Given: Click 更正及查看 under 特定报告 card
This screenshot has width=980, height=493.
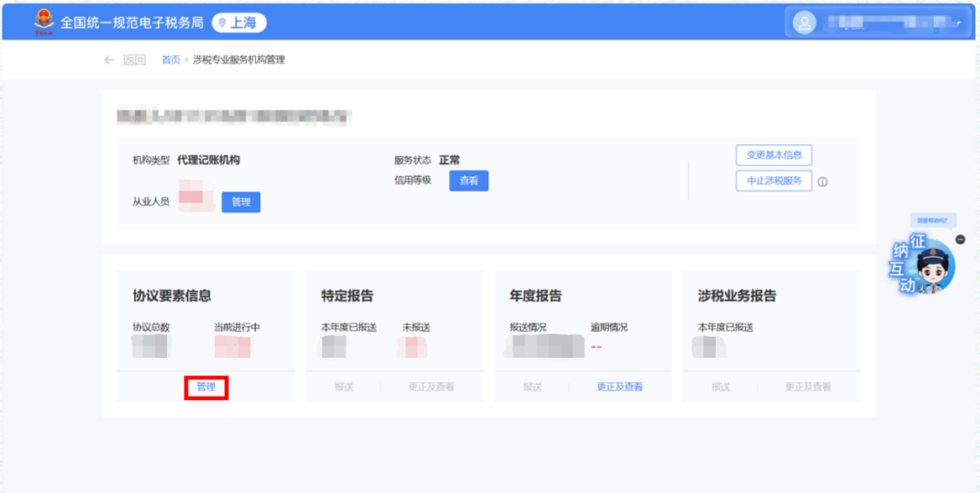Looking at the screenshot, I should [431, 388].
